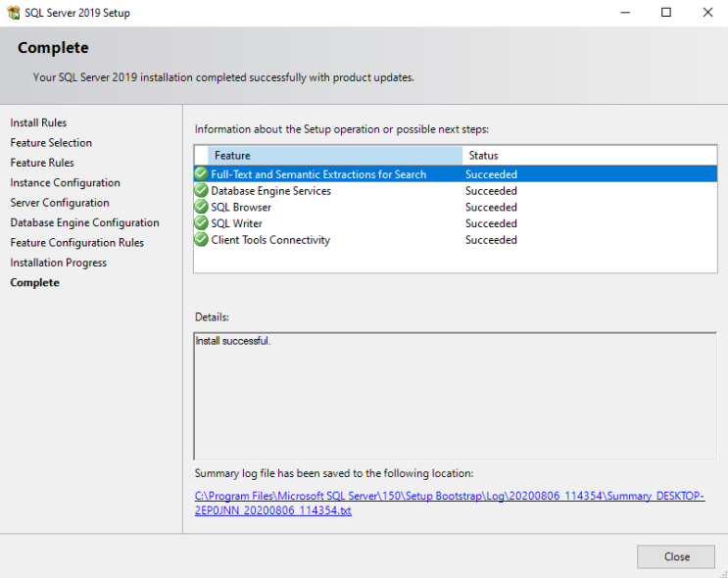
Task: Click the Feature Selection step in sidebar
Action: tap(51, 142)
